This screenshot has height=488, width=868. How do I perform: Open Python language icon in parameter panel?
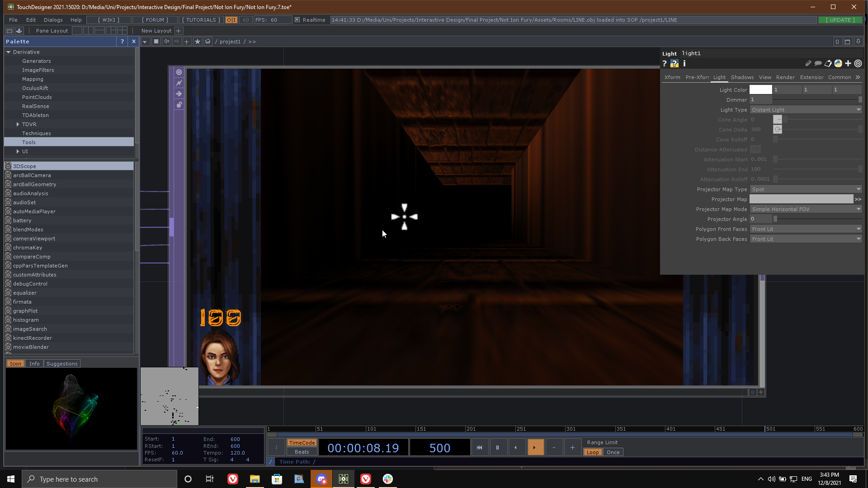click(838, 64)
